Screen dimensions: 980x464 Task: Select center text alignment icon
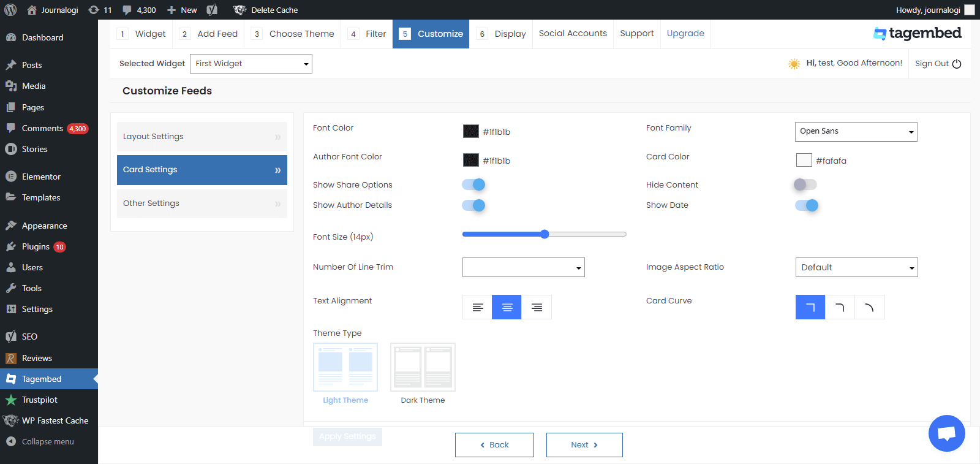click(x=507, y=307)
